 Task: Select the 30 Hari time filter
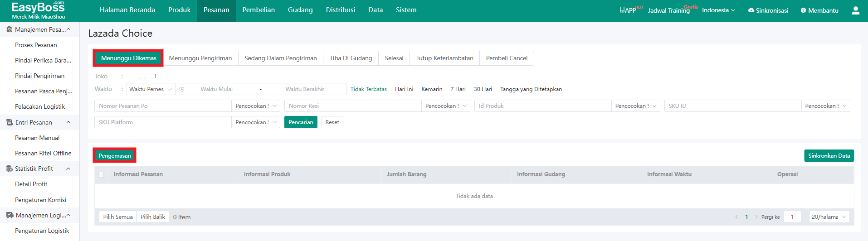click(x=483, y=89)
